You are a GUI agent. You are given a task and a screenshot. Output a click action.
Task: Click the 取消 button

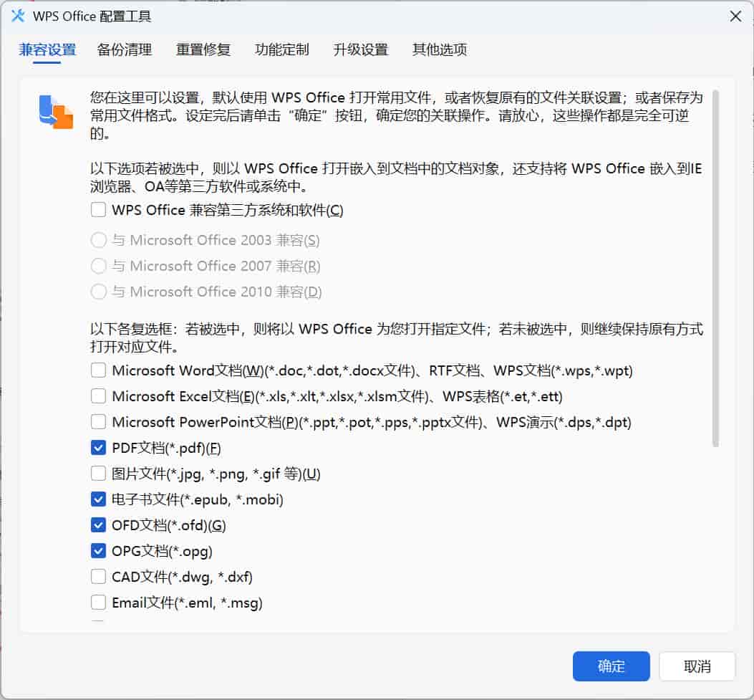tap(697, 666)
